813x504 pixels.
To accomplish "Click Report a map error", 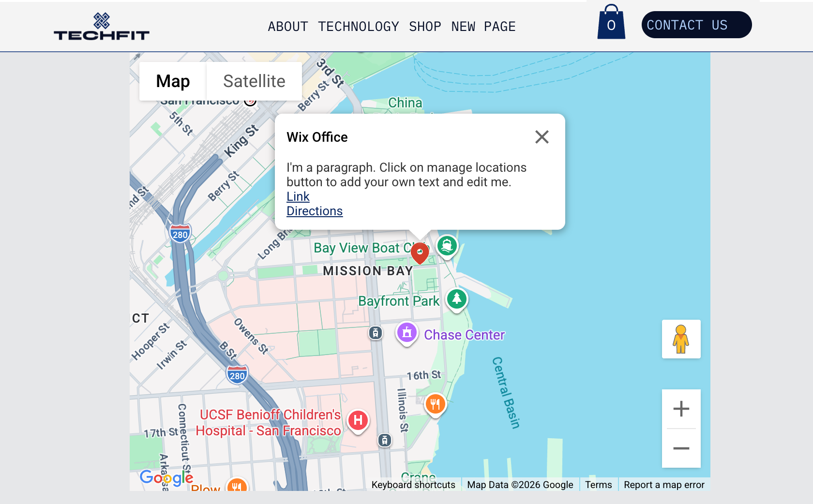I will coord(664,484).
